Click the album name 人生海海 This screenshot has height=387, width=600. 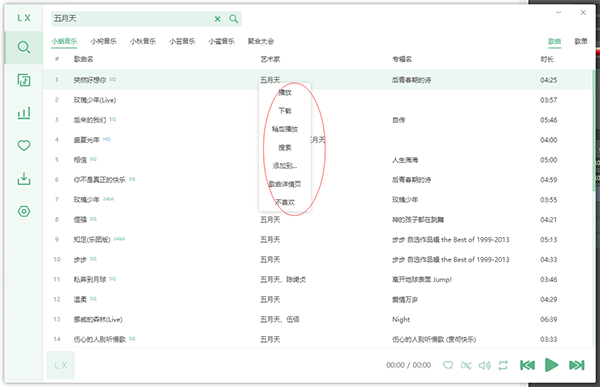tap(405, 160)
